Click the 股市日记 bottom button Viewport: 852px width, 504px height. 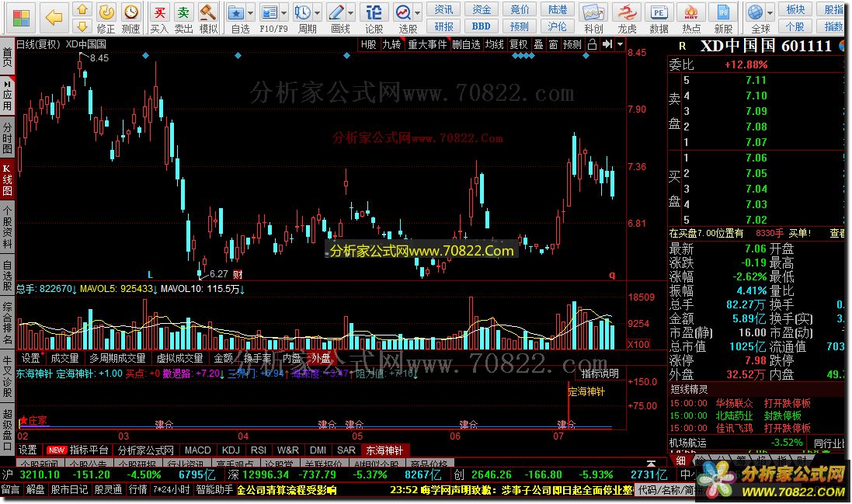click(69, 489)
